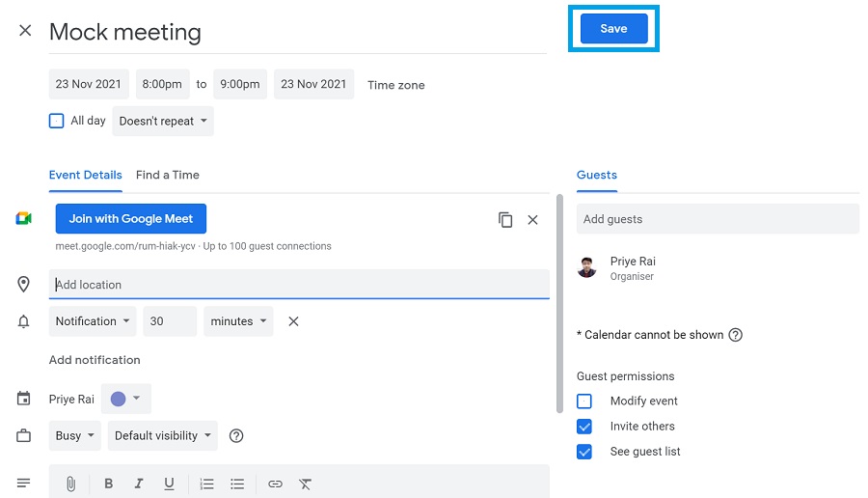The image size is (868, 498).
Task: Click the location pin icon
Action: point(23,284)
